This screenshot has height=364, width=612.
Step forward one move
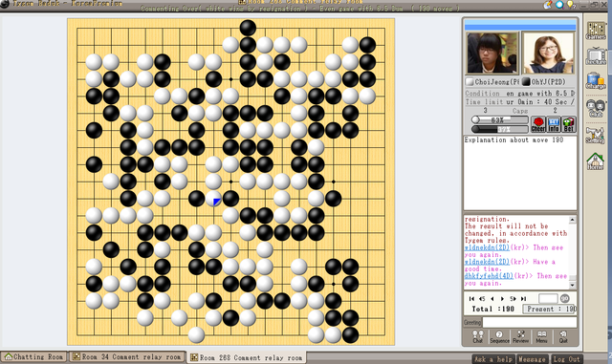502,298
